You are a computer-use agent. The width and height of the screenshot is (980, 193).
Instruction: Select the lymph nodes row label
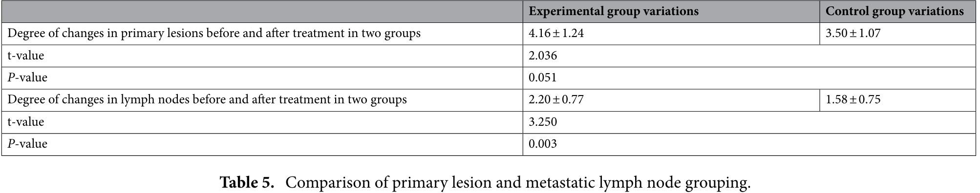[207, 100]
